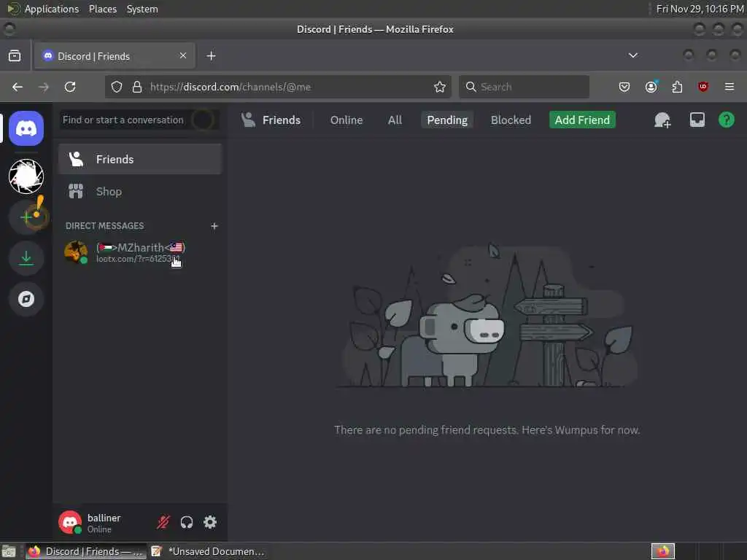This screenshot has height=560, width=747.
Task: Select Friends in the sidebar
Action: coord(140,159)
